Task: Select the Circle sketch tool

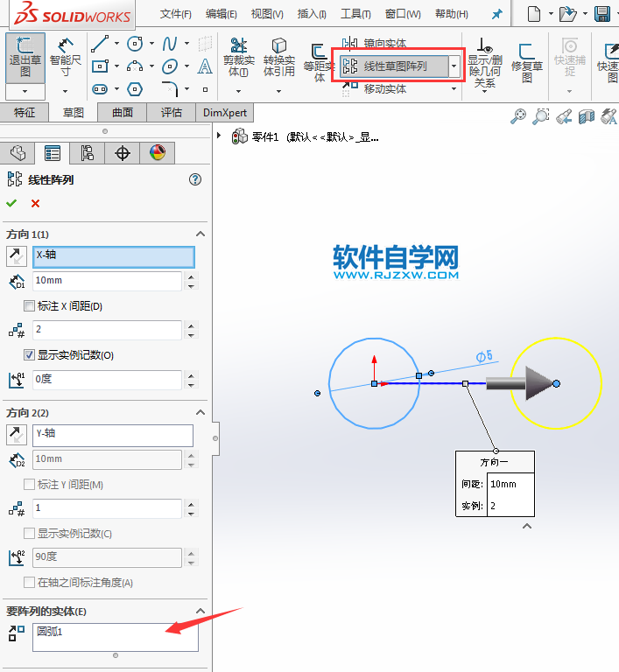Action: pos(135,44)
